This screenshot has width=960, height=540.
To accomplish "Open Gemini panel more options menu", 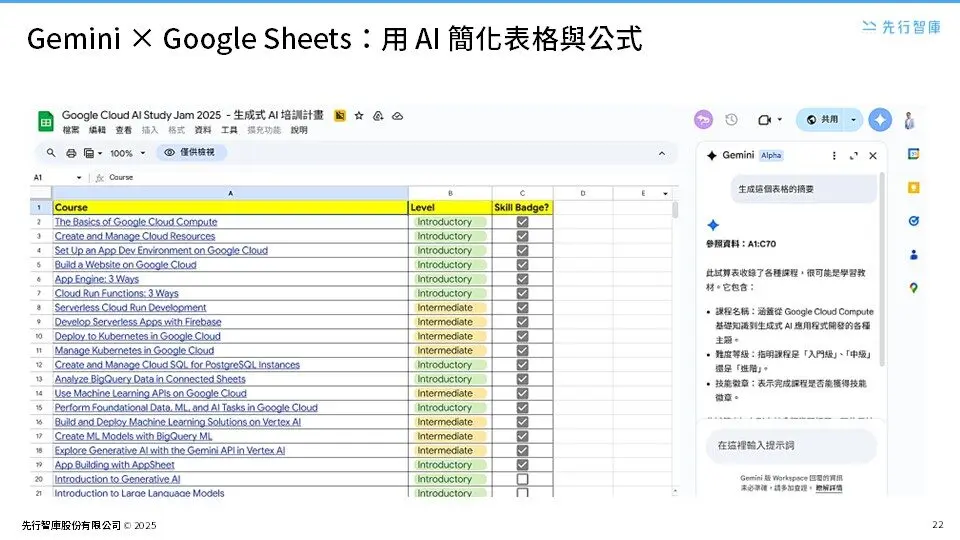I will (x=834, y=156).
